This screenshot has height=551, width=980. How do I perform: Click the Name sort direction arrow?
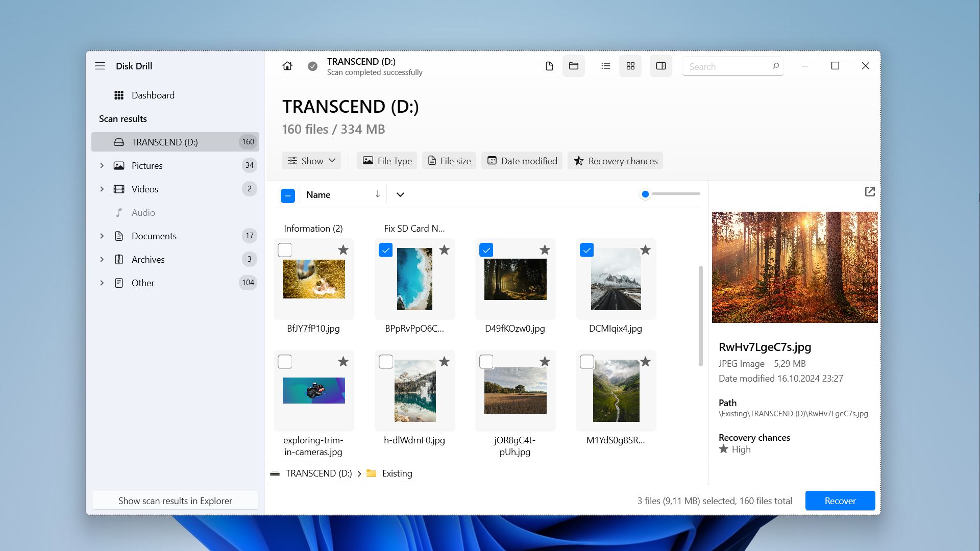point(378,194)
